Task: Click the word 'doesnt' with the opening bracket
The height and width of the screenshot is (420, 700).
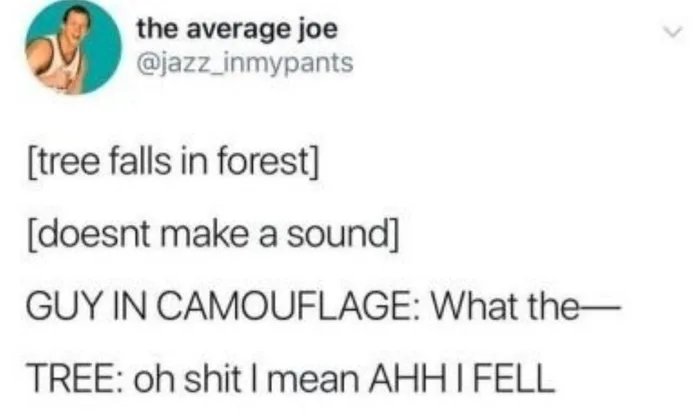Action: pyautogui.click(x=89, y=235)
